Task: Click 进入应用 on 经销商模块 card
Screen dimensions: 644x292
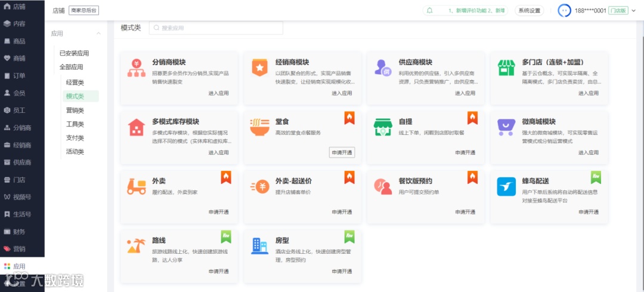Action: point(342,93)
